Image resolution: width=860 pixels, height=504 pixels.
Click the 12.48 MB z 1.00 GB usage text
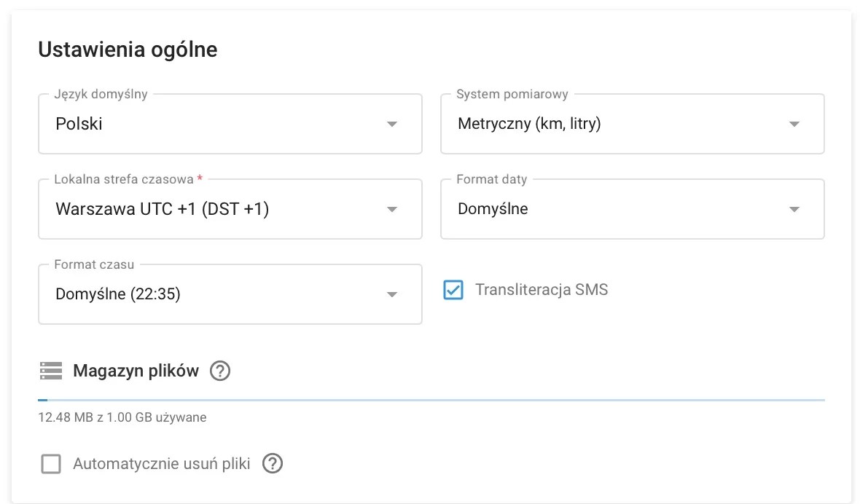(122, 418)
